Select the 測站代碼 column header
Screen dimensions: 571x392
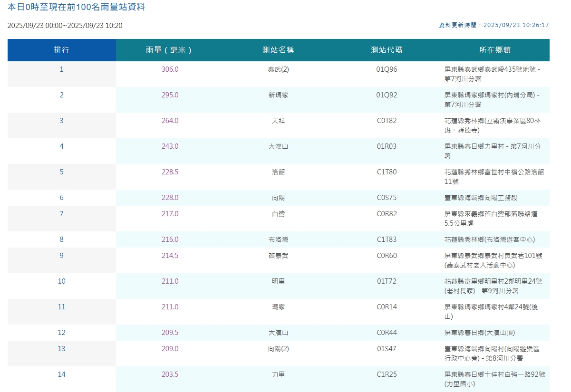387,50
